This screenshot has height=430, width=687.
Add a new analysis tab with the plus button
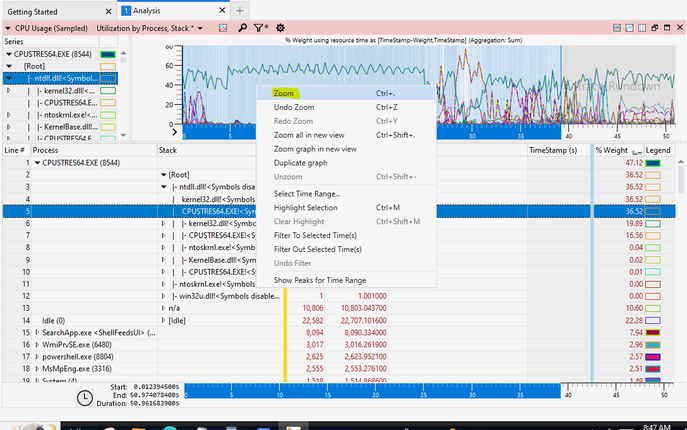[240, 11]
